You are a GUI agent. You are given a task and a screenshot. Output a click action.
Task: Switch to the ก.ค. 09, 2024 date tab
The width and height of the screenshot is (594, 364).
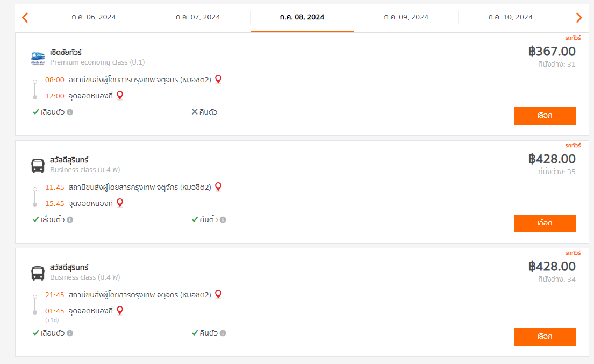point(406,17)
